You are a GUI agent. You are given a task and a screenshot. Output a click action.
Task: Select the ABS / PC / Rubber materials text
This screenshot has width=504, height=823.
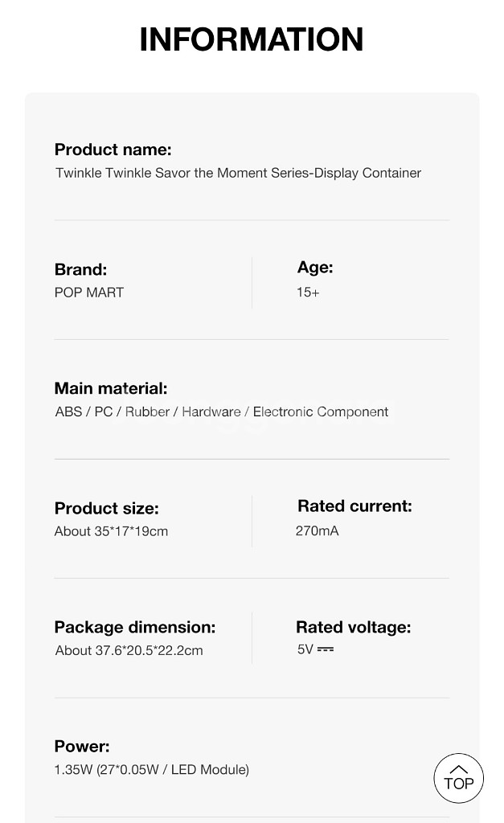tap(221, 411)
